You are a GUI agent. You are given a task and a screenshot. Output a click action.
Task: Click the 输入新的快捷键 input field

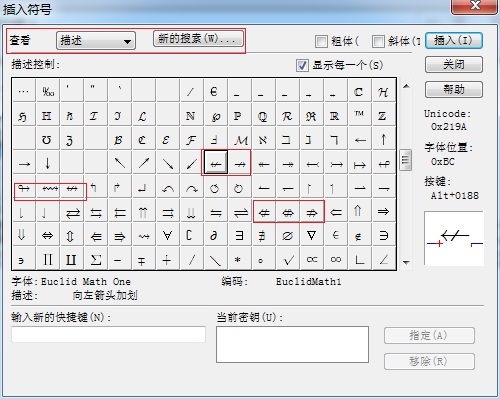tap(108, 334)
